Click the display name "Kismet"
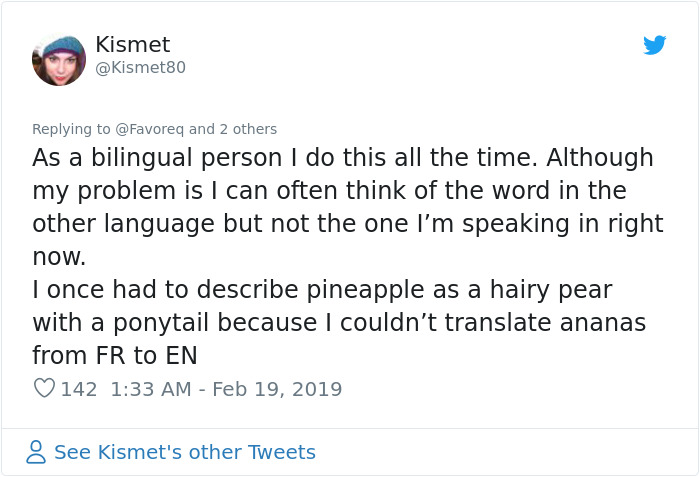The width and height of the screenshot is (700, 477). (132, 45)
